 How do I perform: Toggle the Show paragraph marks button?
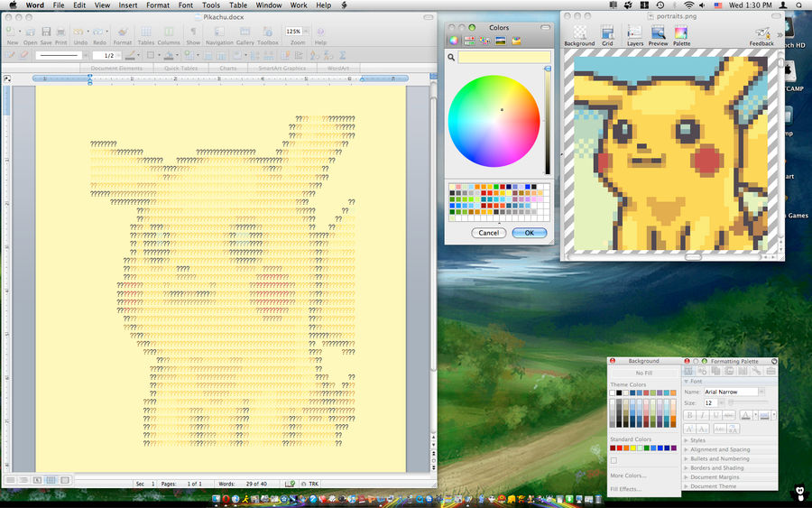tap(193, 32)
